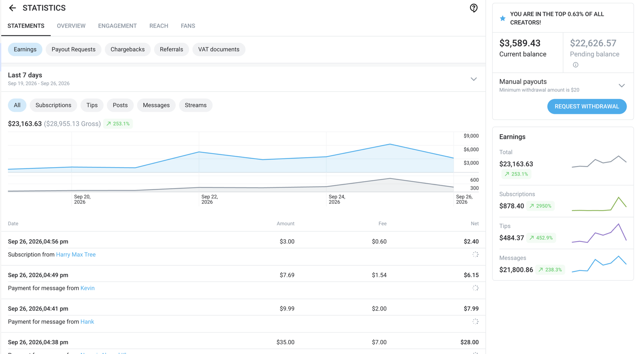Open Harry Max Tree's profile link
This screenshot has width=644, height=354.
76,255
